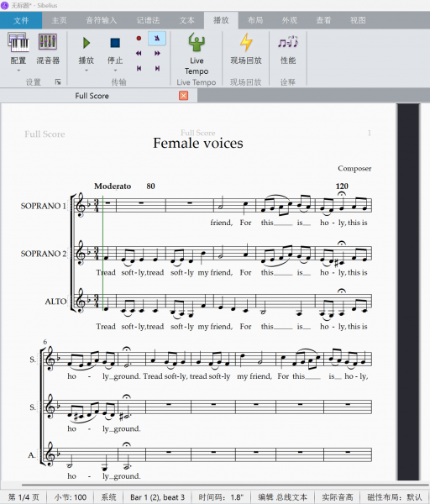Select the page number 1 at top right
The width and height of the screenshot is (430, 504).
coord(370,133)
